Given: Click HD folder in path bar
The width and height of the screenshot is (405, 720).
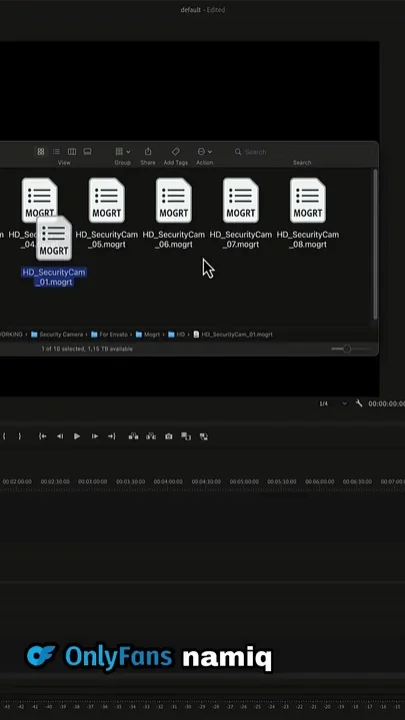Looking at the screenshot, I should point(177,334).
